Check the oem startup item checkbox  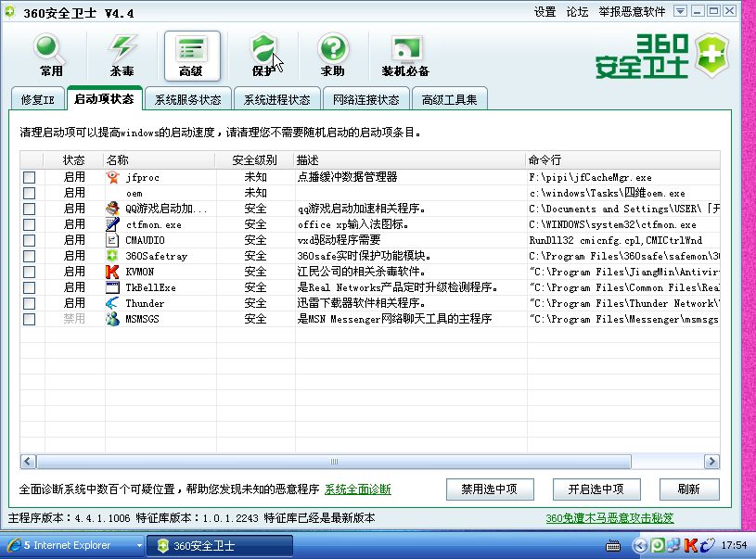pyautogui.click(x=30, y=193)
